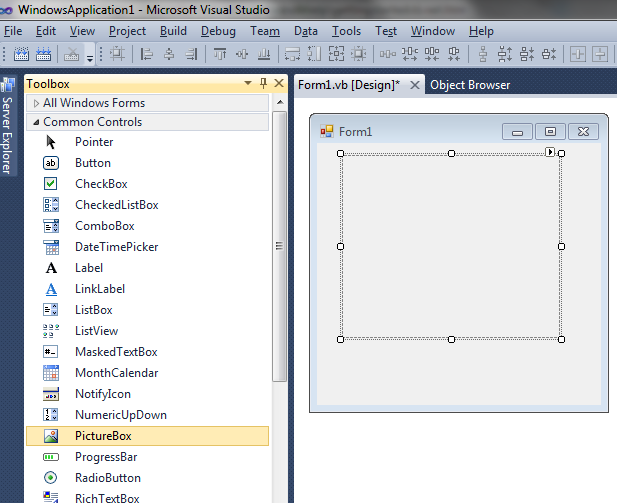Pick the Button control from Toolbox
The image size is (617, 503).
pos(92,163)
